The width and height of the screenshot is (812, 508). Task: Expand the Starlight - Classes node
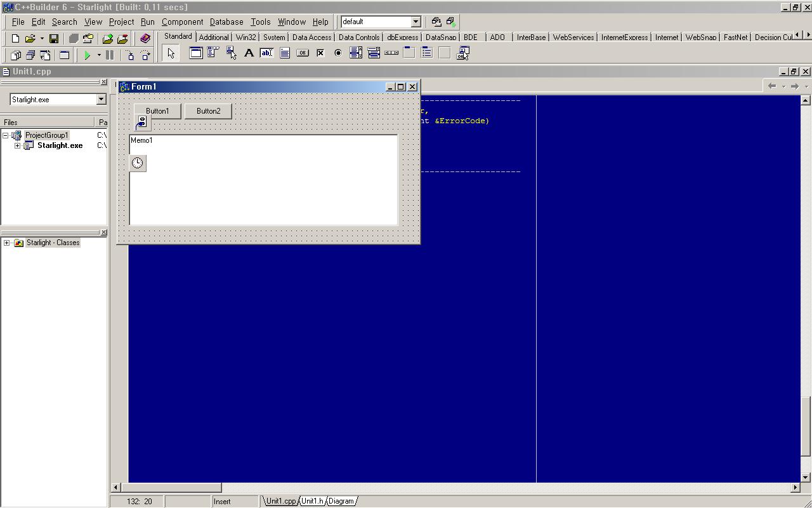(6, 243)
